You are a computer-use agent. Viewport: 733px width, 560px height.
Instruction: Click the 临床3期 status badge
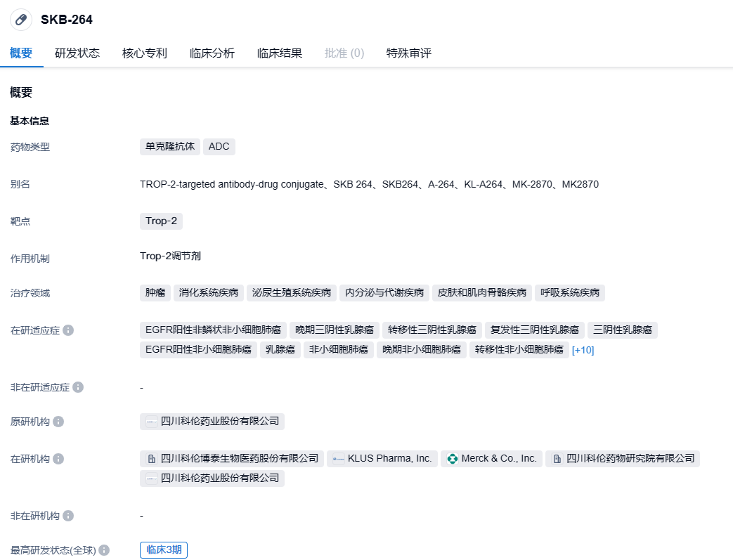tap(164, 550)
